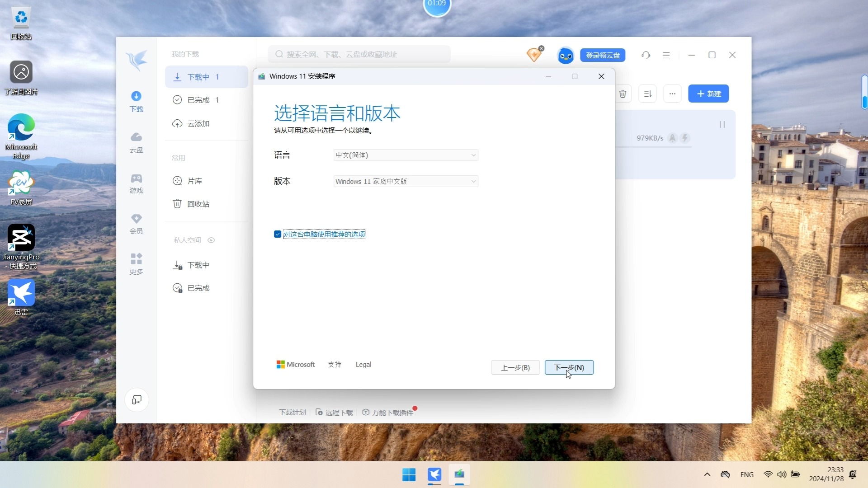868x488 pixels.
Task: Click the New download task button
Action: pos(708,94)
